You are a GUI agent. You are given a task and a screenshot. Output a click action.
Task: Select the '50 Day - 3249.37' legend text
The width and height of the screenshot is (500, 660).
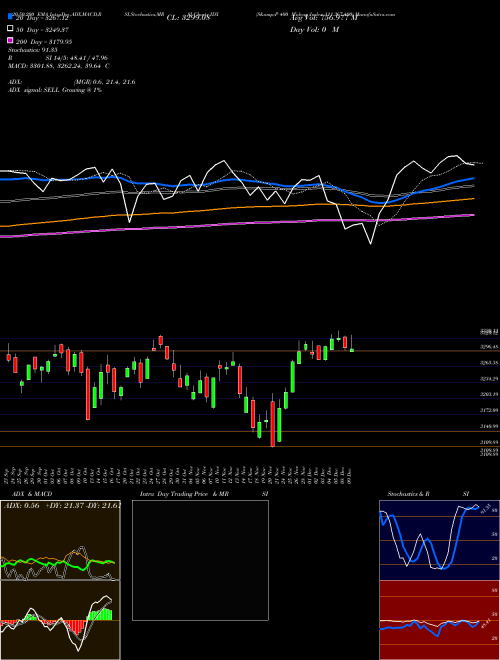[42, 29]
